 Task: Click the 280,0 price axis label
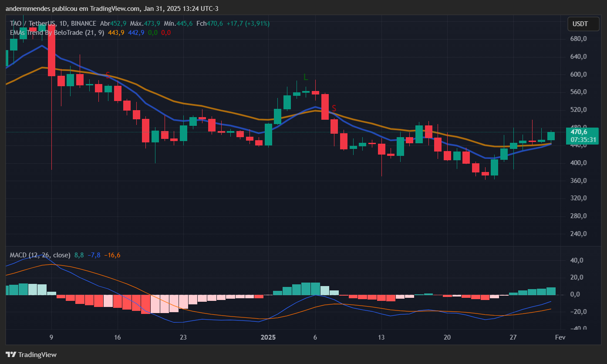tap(579, 216)
